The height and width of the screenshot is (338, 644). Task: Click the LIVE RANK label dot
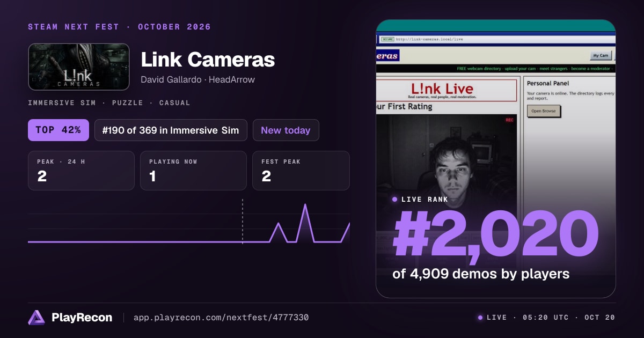pyautogui.click(x=395, y=200)
